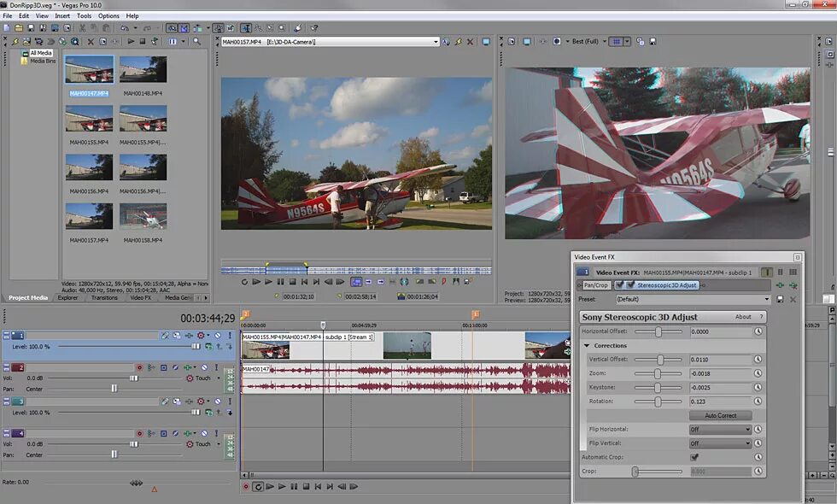Save the FX preset with floppy icon

tap(780, 300)
